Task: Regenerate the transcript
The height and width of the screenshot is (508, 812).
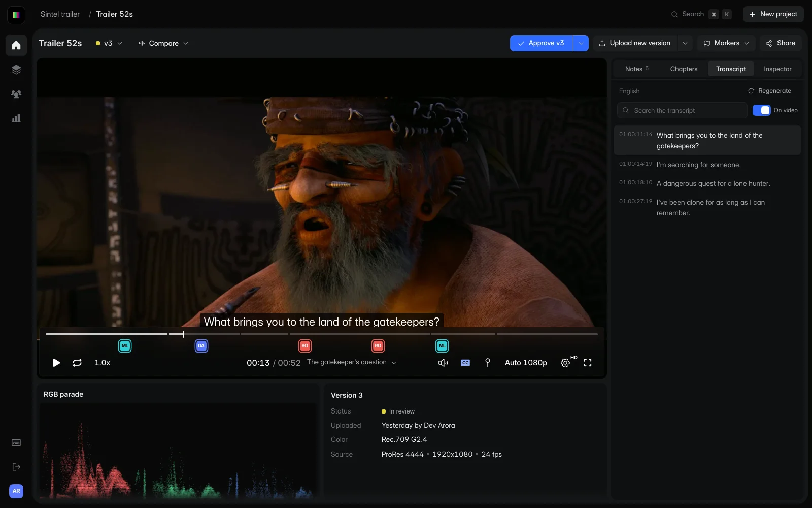Action: [769, 91]
